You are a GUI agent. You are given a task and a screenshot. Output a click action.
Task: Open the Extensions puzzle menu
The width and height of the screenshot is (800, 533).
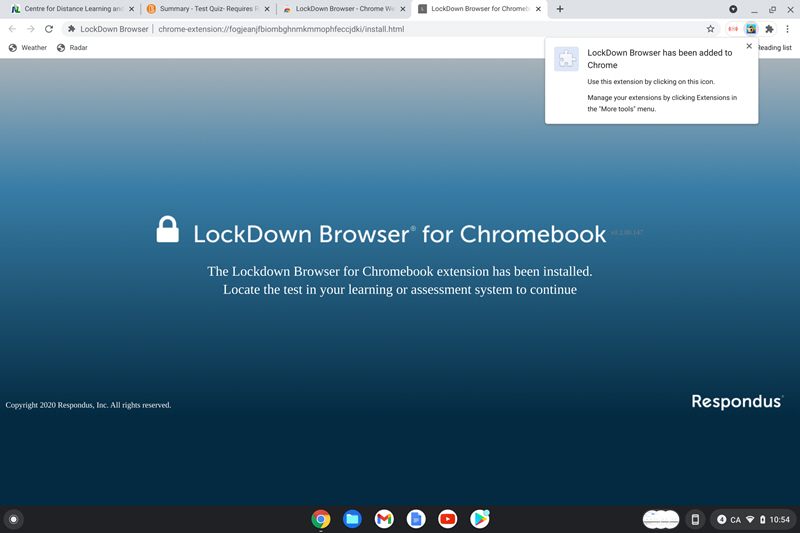point(769,29)
